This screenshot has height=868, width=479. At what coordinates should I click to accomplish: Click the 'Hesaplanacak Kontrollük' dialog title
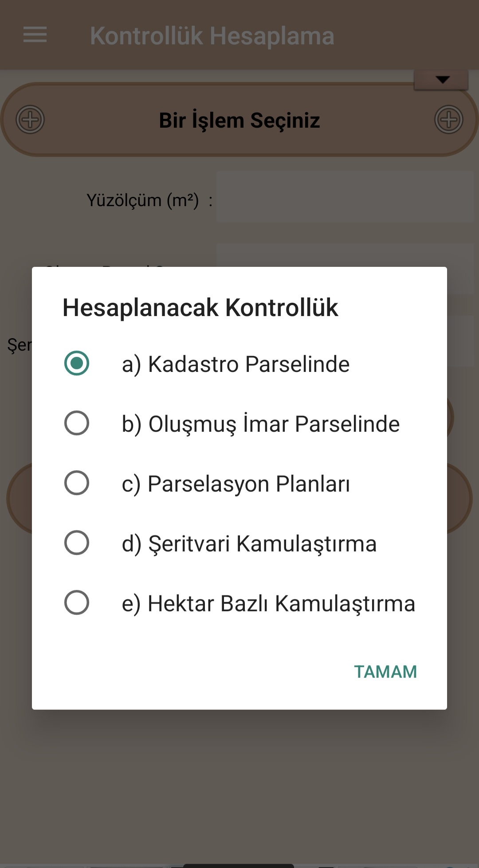(x=200, y=308)
